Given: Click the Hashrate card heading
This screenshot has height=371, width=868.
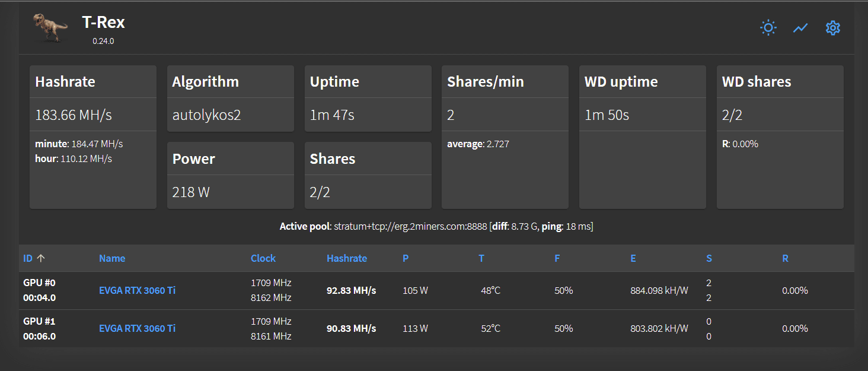Looking at the screenshot, I should coord(65,81).
